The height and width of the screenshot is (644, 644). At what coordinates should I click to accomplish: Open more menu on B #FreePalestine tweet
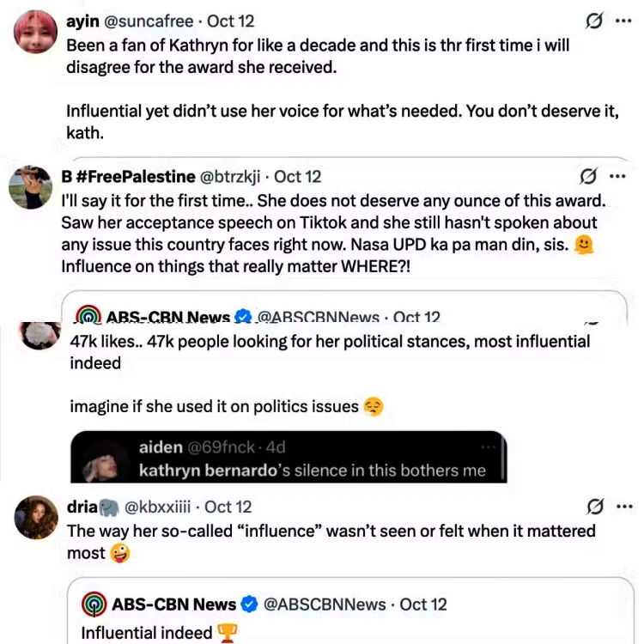[617, 177]
